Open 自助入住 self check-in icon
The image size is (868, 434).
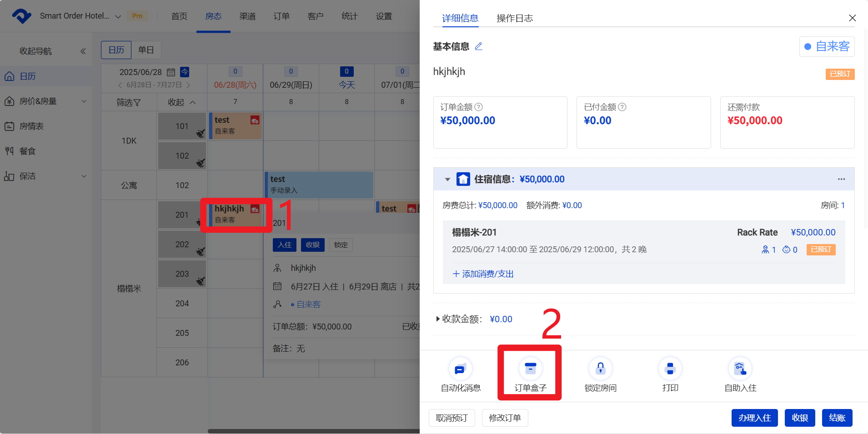pos(740,369)
